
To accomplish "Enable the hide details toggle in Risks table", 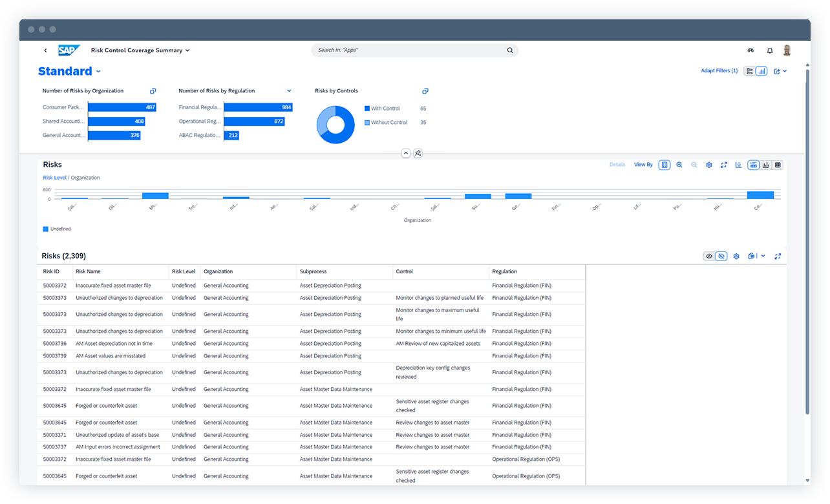I will tap(721, 256).
